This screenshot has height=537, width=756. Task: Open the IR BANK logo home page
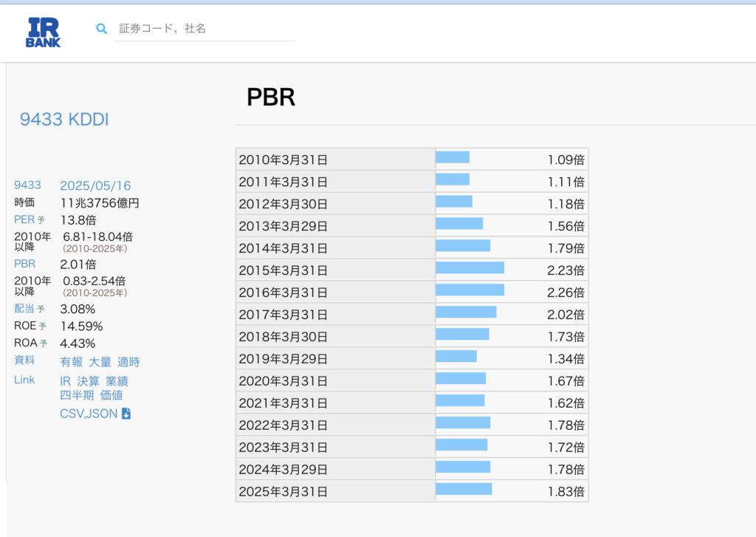[x=43, y=33]
